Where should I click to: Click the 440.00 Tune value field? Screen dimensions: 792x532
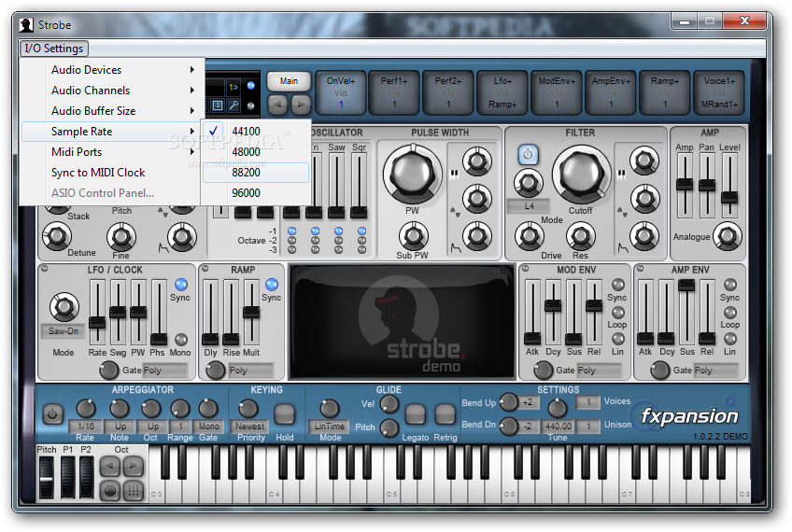(559, 427)
